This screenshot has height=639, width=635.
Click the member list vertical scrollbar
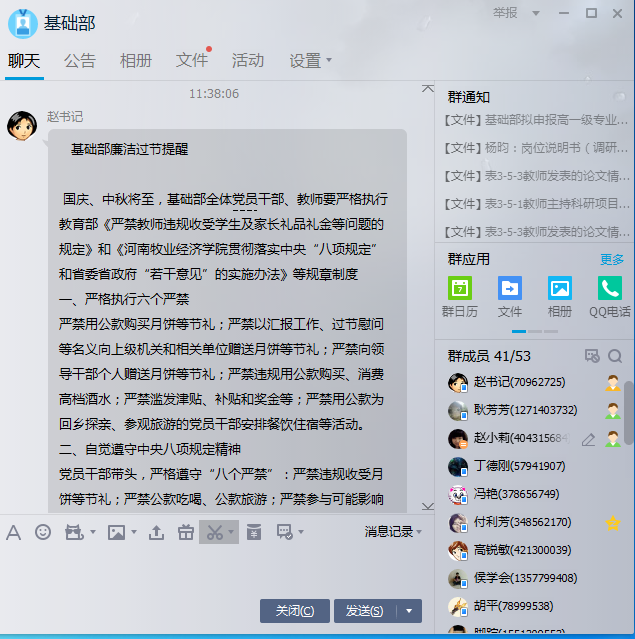(629, 410)
